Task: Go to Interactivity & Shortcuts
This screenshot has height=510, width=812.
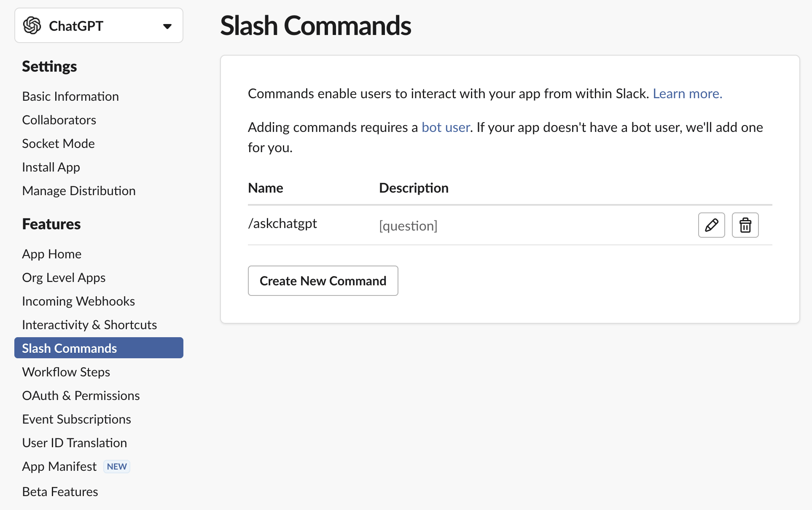Action: point(89,325)
